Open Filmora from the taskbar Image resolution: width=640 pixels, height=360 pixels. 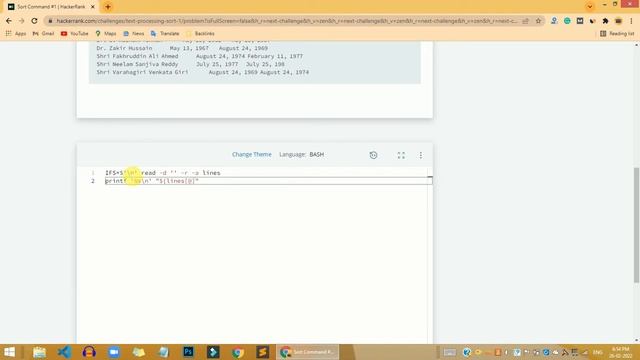(213, 352)
